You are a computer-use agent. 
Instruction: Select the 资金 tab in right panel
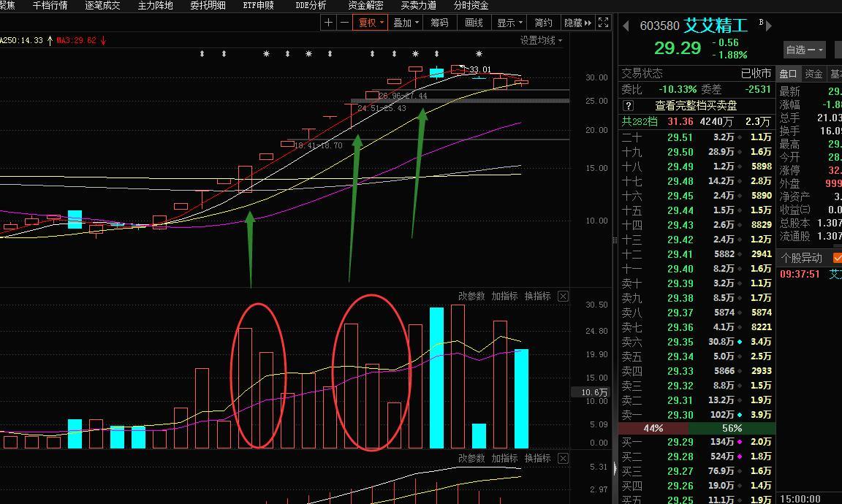point(813,74)
